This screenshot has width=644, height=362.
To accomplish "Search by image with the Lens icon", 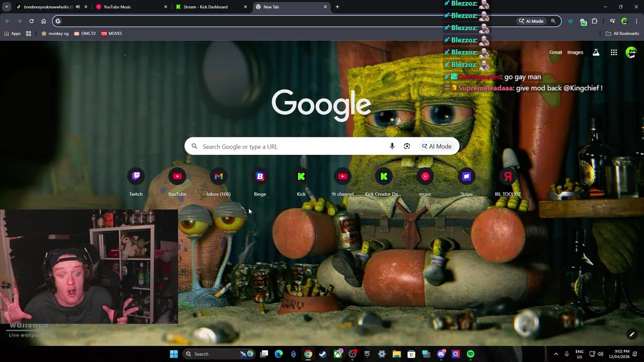I will pyautogui.click(x=407, y=146).
